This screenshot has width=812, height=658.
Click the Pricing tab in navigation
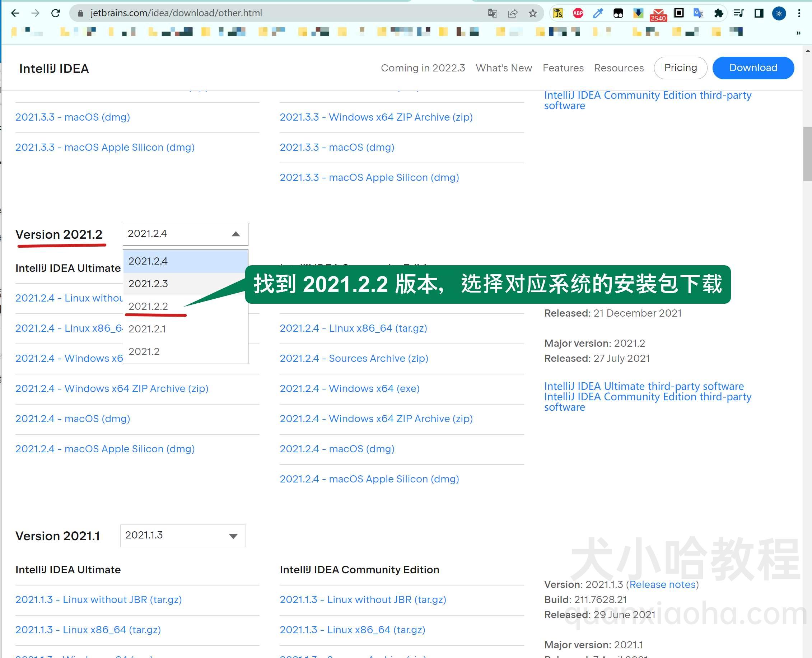tap(680, 68)
